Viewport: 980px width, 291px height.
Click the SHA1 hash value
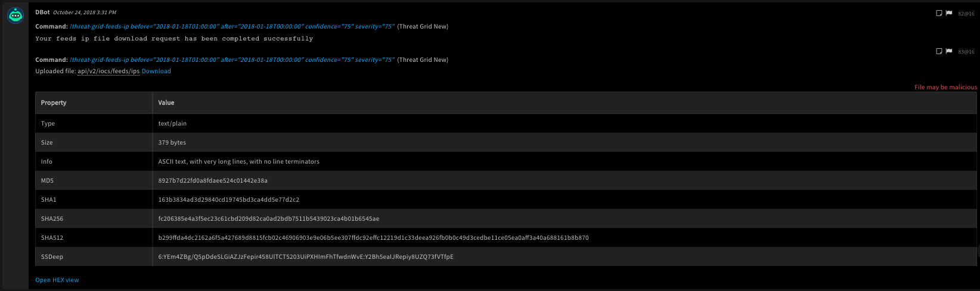point(228,200)
